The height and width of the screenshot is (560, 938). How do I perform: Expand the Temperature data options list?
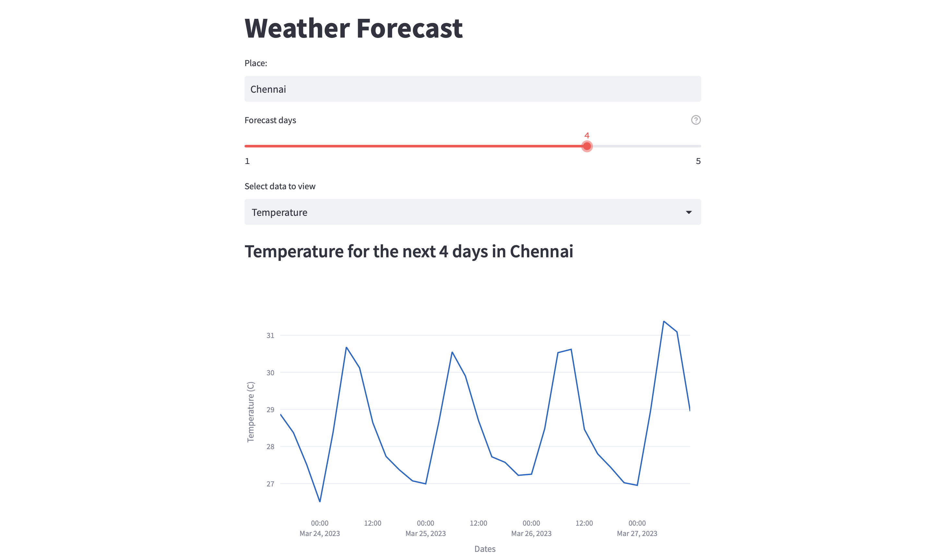coord(472,212)
